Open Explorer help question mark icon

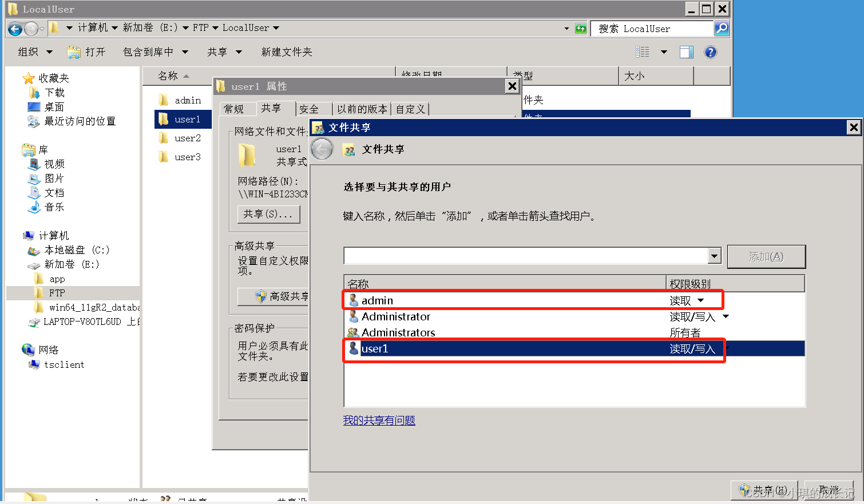click(711, 52)
